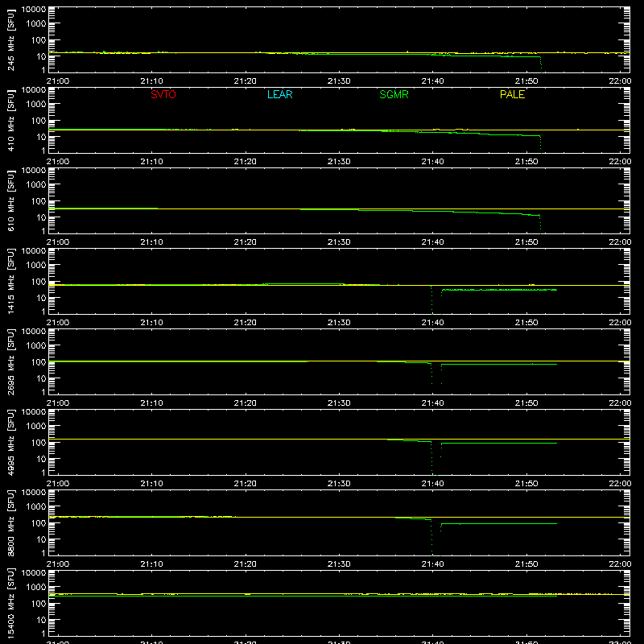The height and width of the screenshot is (644, 644).
Task: Click the 100 tick in the 8800 MHz panel
Action: tap(39, 522)
